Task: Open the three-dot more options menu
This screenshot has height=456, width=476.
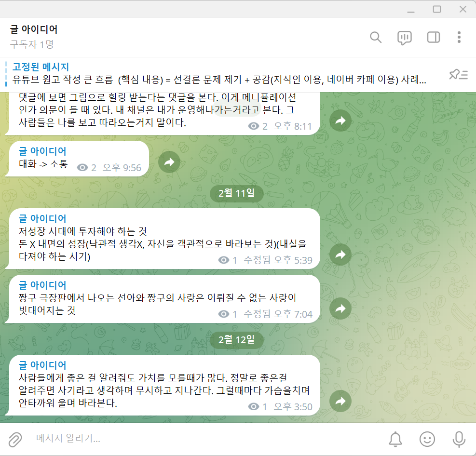Action: (459, 37)
